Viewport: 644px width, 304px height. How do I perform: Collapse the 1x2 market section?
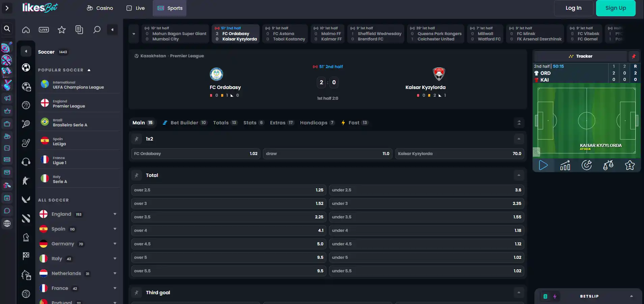519,139
